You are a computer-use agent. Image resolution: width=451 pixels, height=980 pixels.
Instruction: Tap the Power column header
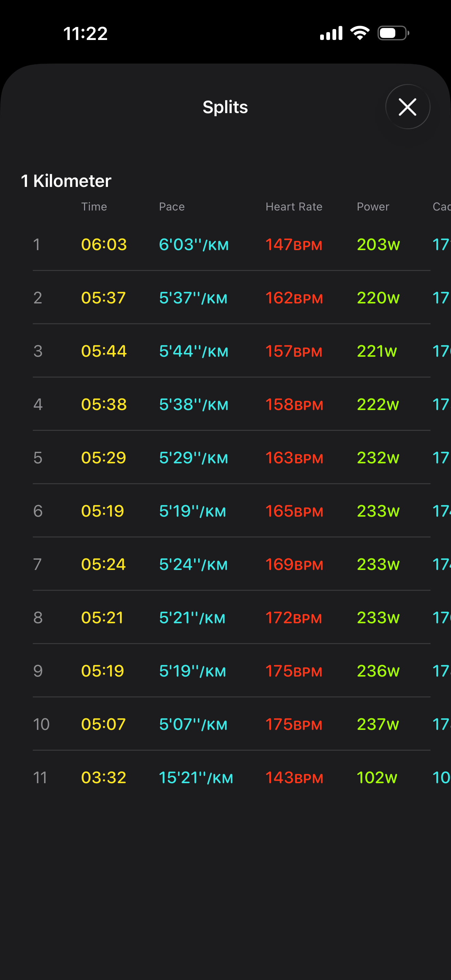coord(373,207)
